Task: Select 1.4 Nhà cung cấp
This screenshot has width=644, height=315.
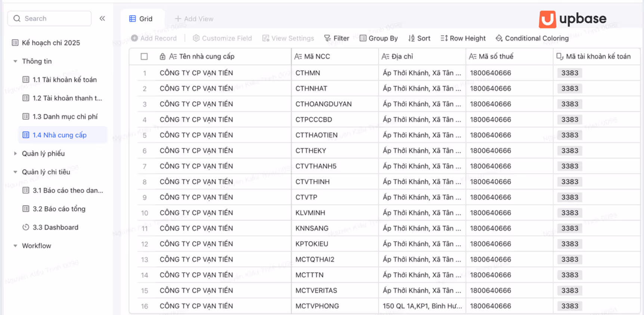Action: pos(63,135)
